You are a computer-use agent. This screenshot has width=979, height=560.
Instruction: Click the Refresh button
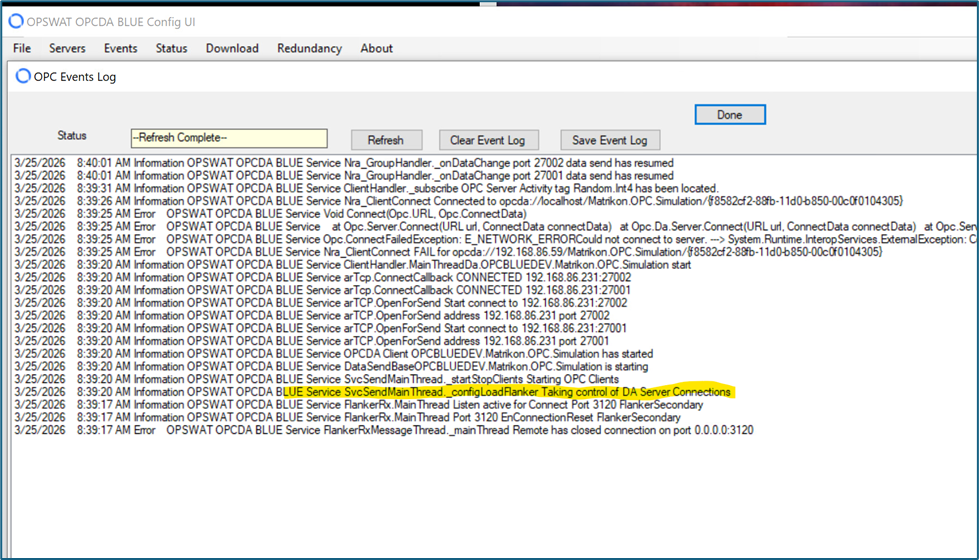(385, 140)
